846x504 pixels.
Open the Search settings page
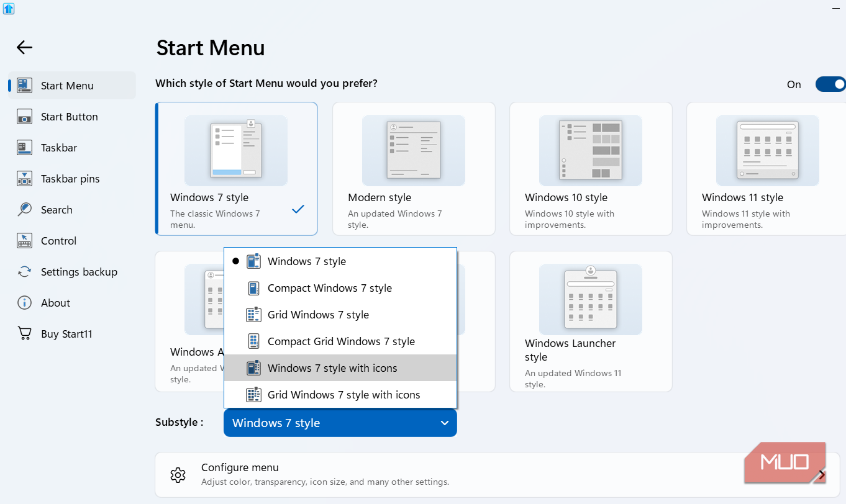click(x=72, y=210)
